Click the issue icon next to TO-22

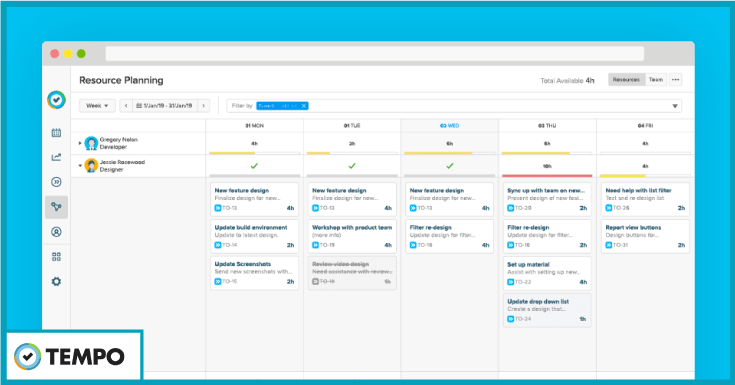(x=510, y=282)
